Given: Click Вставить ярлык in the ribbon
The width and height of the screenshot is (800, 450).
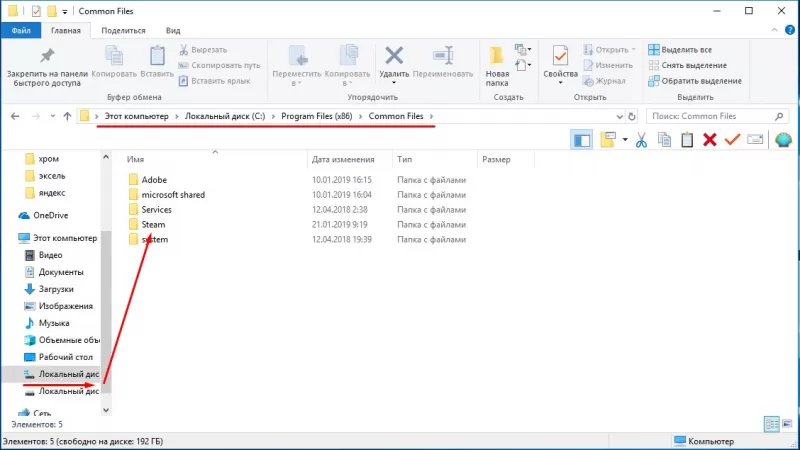Looking at the screenshot, I should [x=215, y=81].
